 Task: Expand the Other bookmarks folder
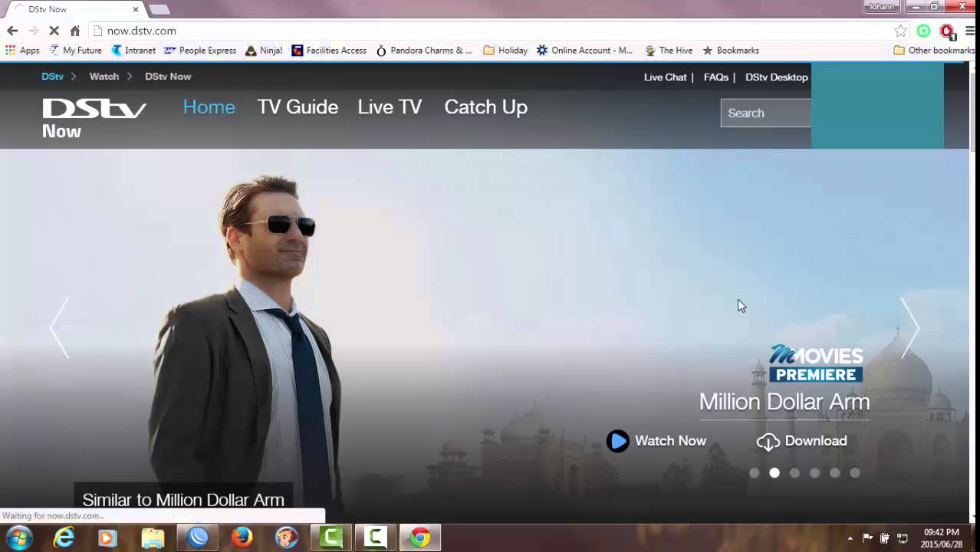coord(934,51)
